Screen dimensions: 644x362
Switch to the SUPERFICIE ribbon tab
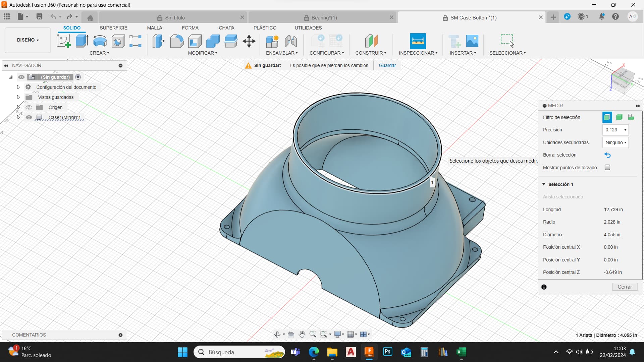point(113,28)
